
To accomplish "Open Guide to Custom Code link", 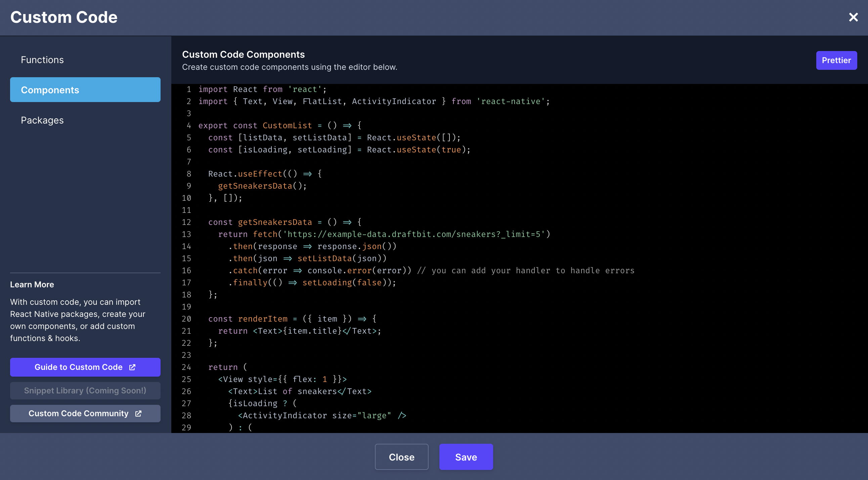I will [x=85, y=367].
